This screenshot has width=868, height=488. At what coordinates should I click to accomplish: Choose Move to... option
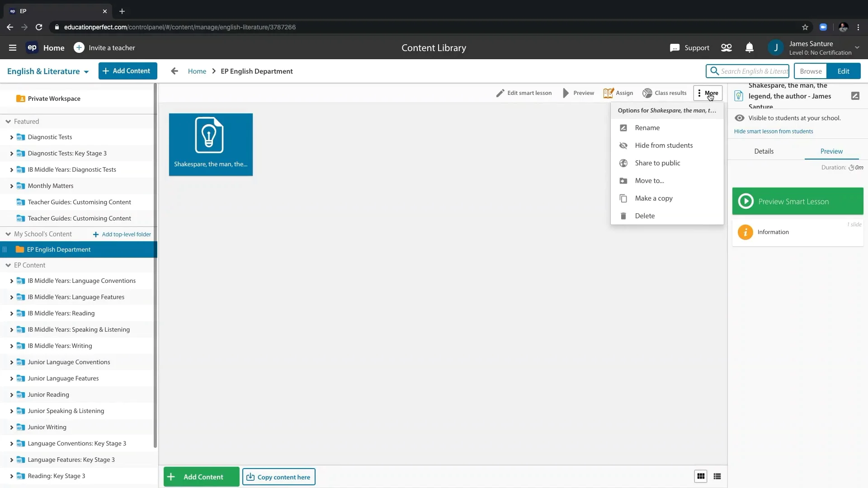click(x=667, y=181)
